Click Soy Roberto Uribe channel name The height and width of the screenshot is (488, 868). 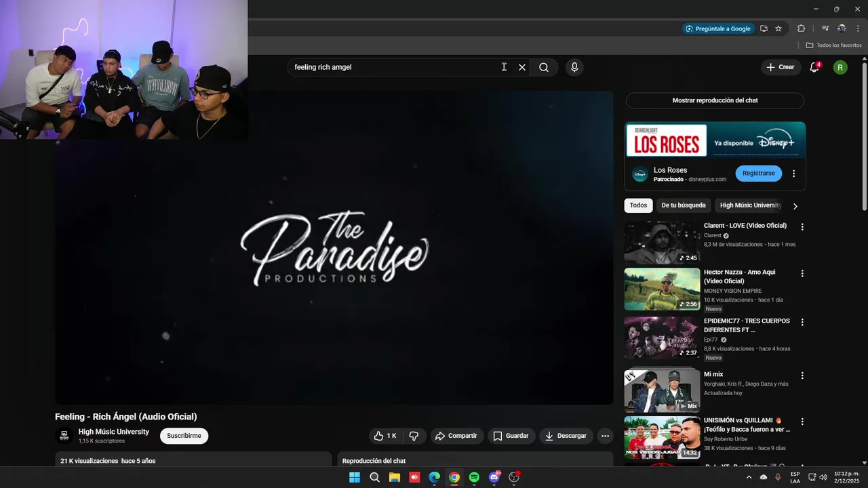pyautogui.click(x=729, y=439)
